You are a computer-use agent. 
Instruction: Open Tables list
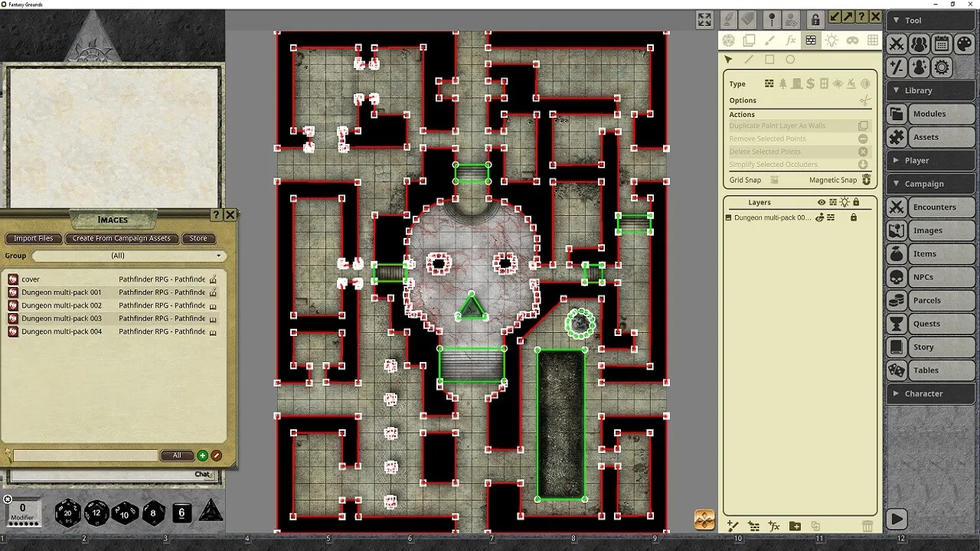pyautogui.click(x=931, y=370)
